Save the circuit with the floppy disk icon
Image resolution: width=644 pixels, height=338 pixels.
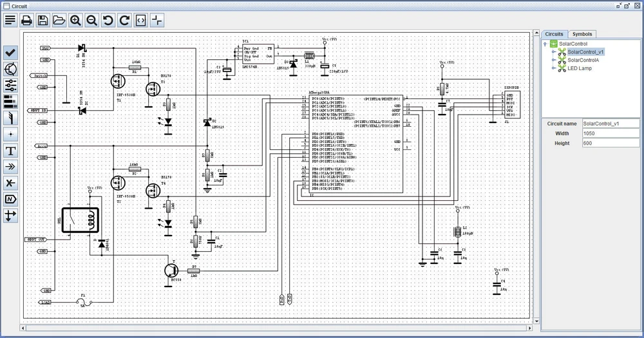43,20
